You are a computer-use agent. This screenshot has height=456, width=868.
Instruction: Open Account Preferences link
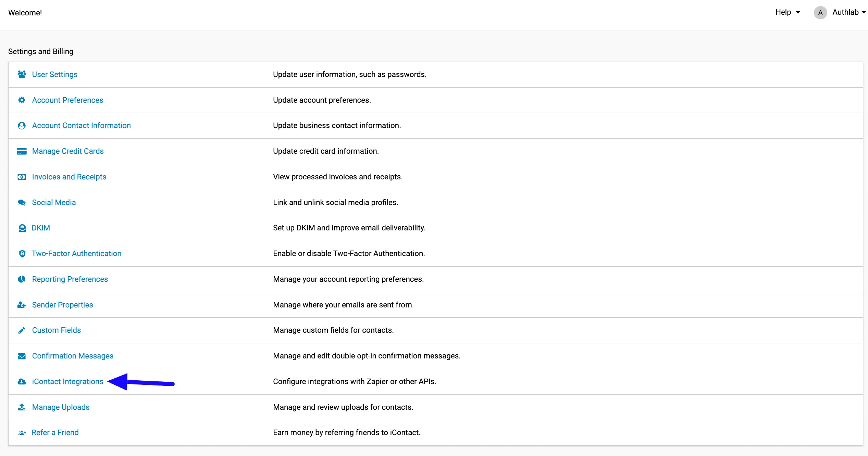pyautogui.click(x=67, y=100)
